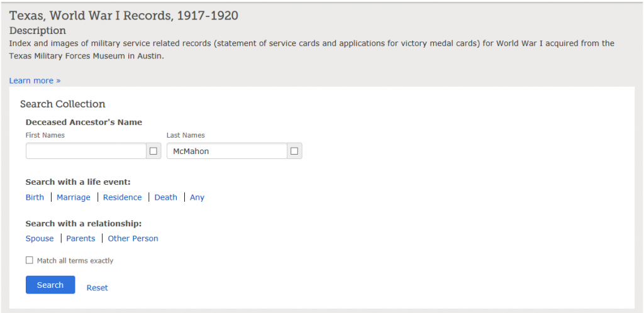Expand the Birth life event option
Screen dimensions: 644x313
[35, 197]
